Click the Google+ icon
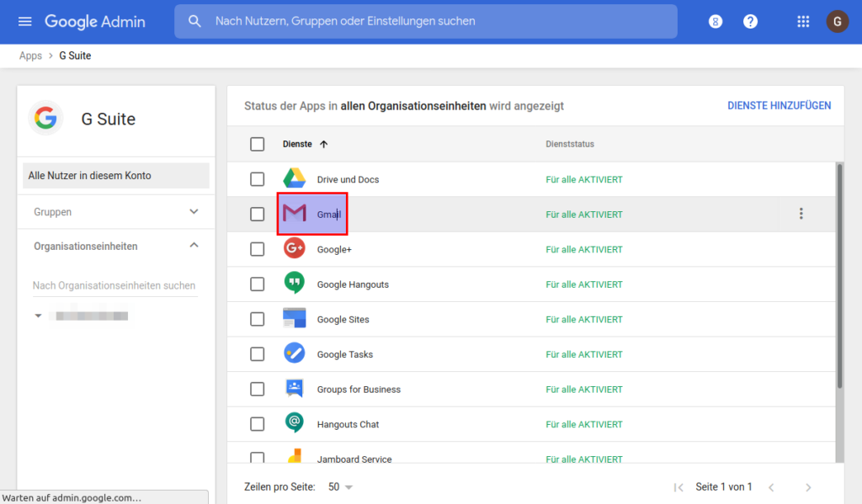The height and width of the screenshot is (504, 862). 294,248
